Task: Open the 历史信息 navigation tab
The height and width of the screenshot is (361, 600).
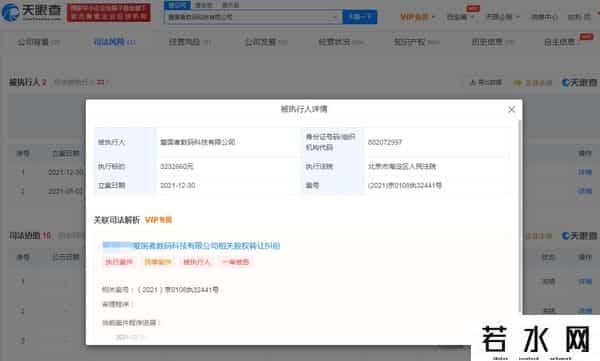Action: [493, 42]
